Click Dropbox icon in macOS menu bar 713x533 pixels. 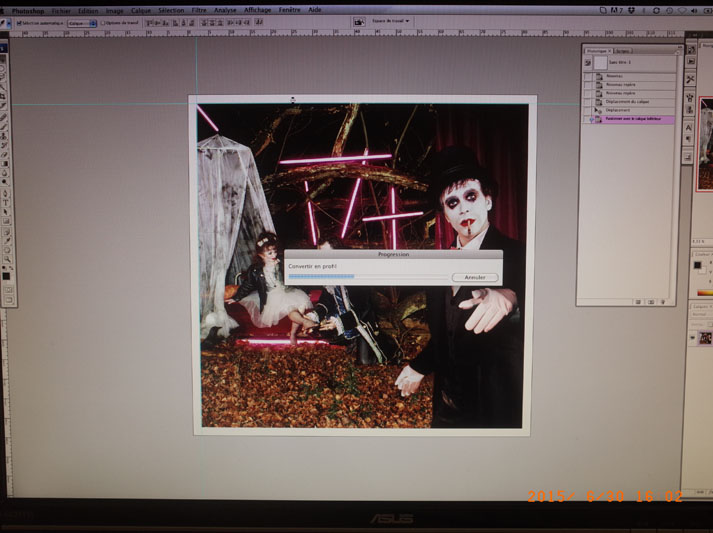click(x=631, y=10)
